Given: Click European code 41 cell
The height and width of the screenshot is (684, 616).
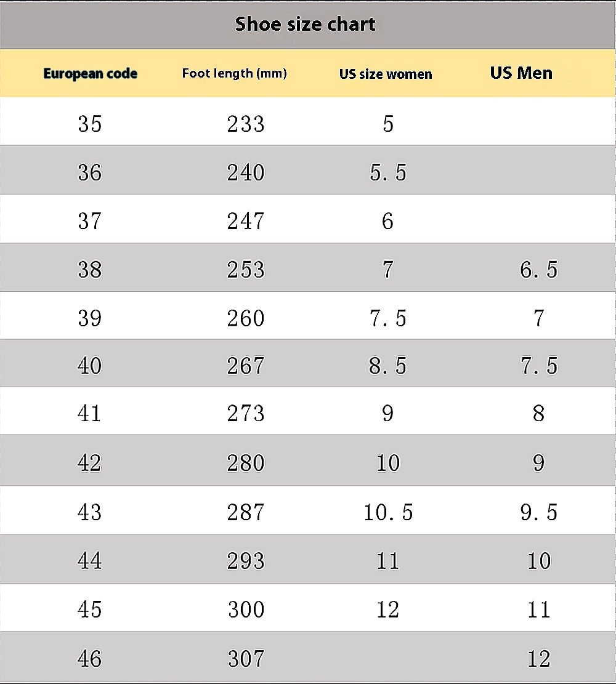Looking at the screenshot, I should coord(90,413).
